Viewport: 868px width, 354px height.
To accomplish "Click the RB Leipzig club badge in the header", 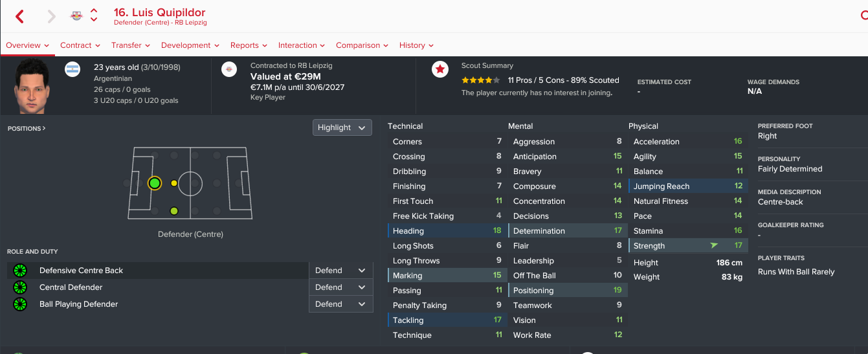I will tap(76, 16).
